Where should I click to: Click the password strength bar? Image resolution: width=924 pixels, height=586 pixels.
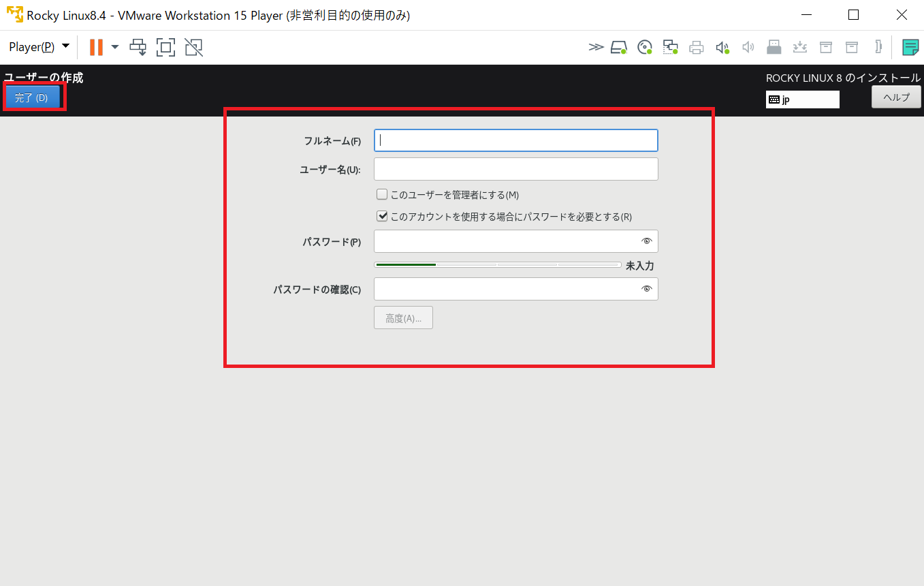pos(498,264)
